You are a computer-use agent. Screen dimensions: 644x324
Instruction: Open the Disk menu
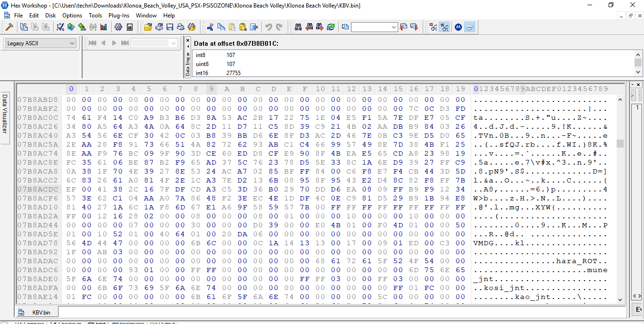pyautogui.click(x=50, y=16)
